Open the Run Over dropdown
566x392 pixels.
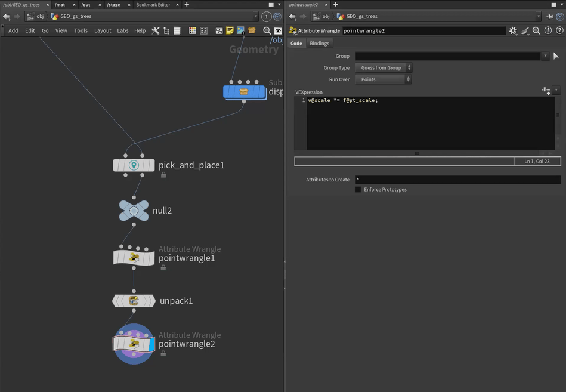pos(383,79)
